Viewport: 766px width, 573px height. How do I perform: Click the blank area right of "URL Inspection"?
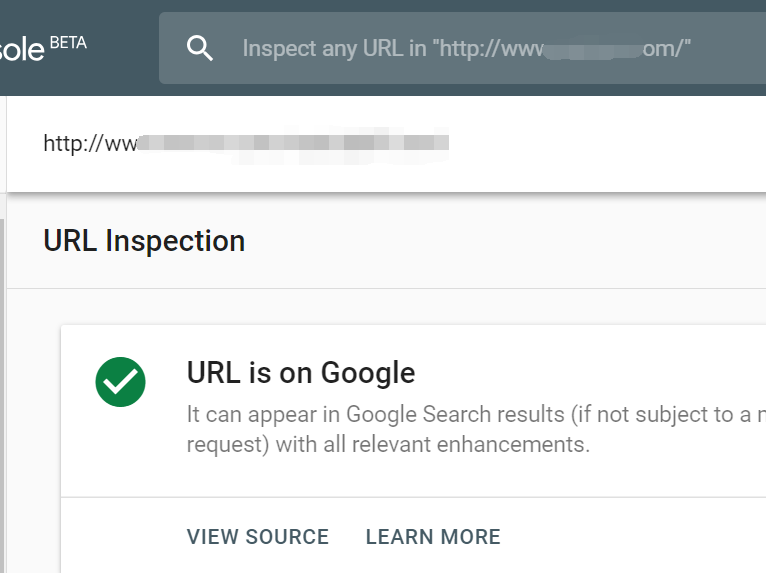click(x=520, y=241)
